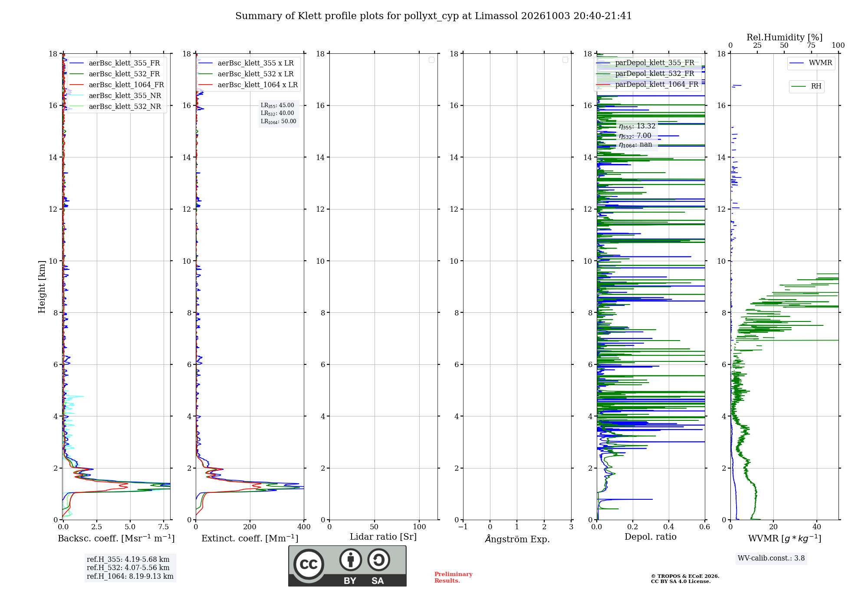Click the WV-calib.const.: 3.8 text

click(x=771, y=558)
